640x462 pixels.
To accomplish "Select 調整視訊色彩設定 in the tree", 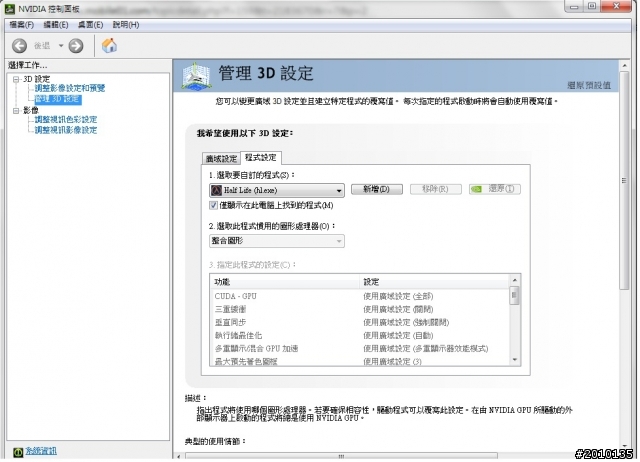I will point(66,120).
